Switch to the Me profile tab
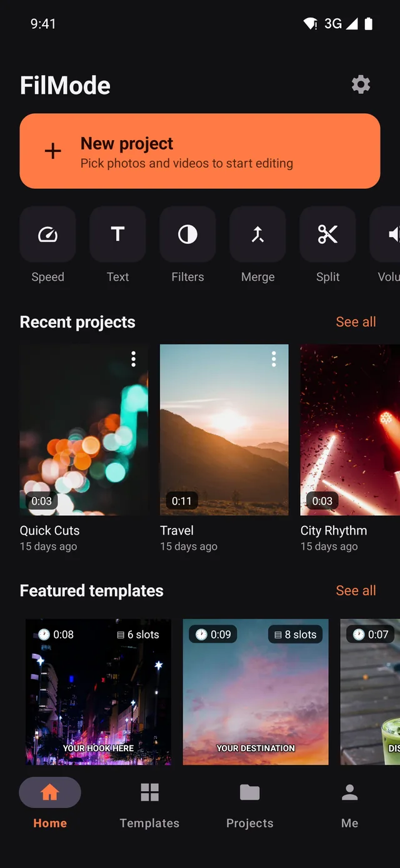The width and height of the screenshot is (400, 868). [350, 804]
